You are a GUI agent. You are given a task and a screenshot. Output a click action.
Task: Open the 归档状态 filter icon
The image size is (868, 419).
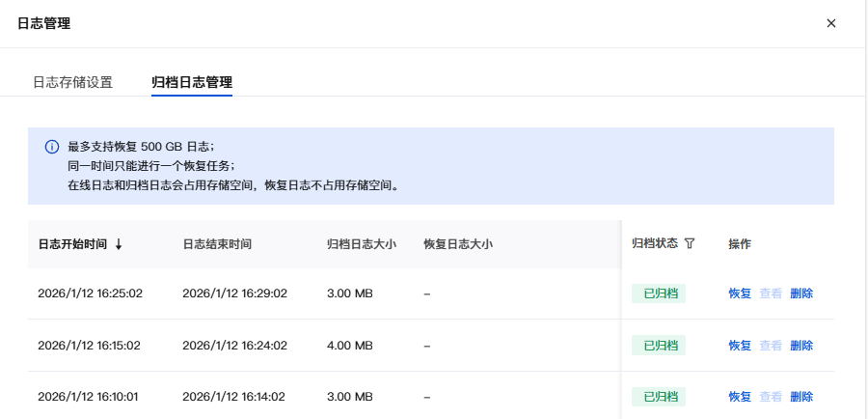690,243
